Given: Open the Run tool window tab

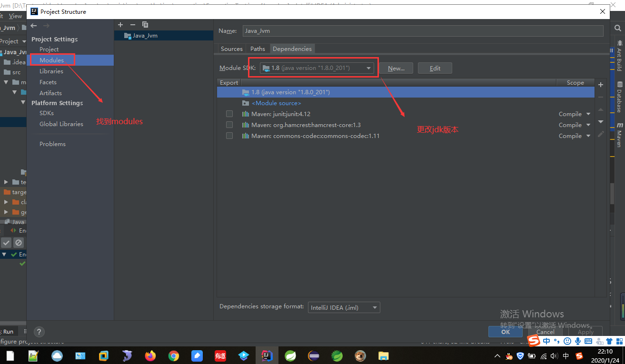Looking at the screenshot, I should (8, 331).
